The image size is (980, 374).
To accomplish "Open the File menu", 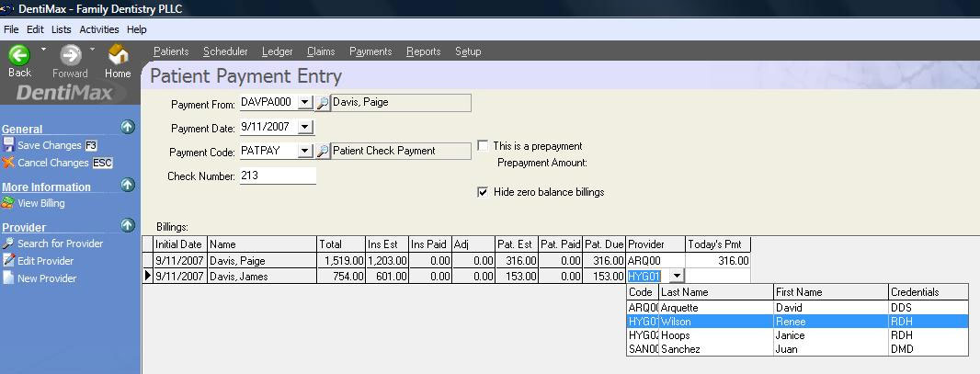I will (x=11, y=29).
